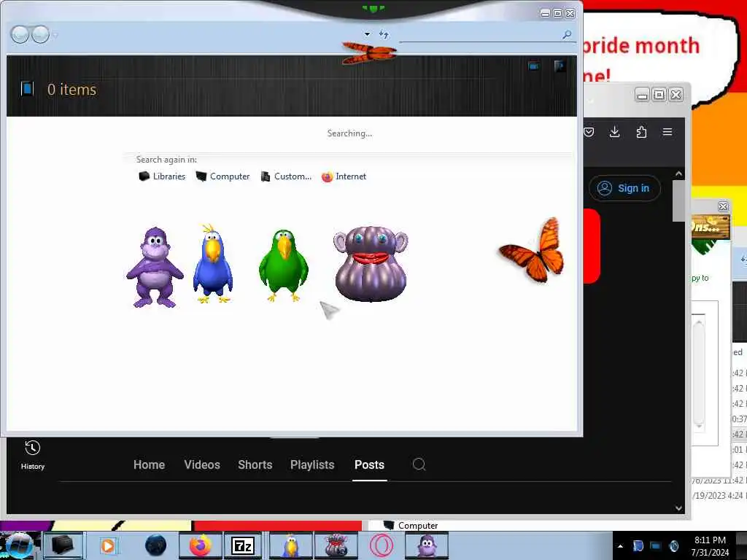Image resolution: width=747 pixels, height=560 pixels.
Task: Click the blue icon next to 0 items
Action: click(x=27, y=88)
